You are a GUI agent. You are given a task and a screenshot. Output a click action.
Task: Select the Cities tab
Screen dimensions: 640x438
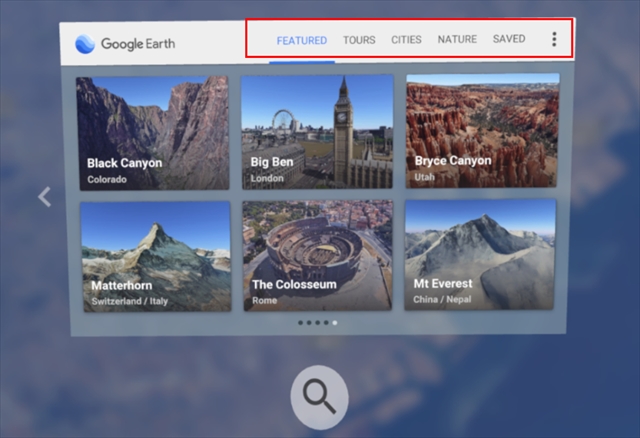[406, 40]
